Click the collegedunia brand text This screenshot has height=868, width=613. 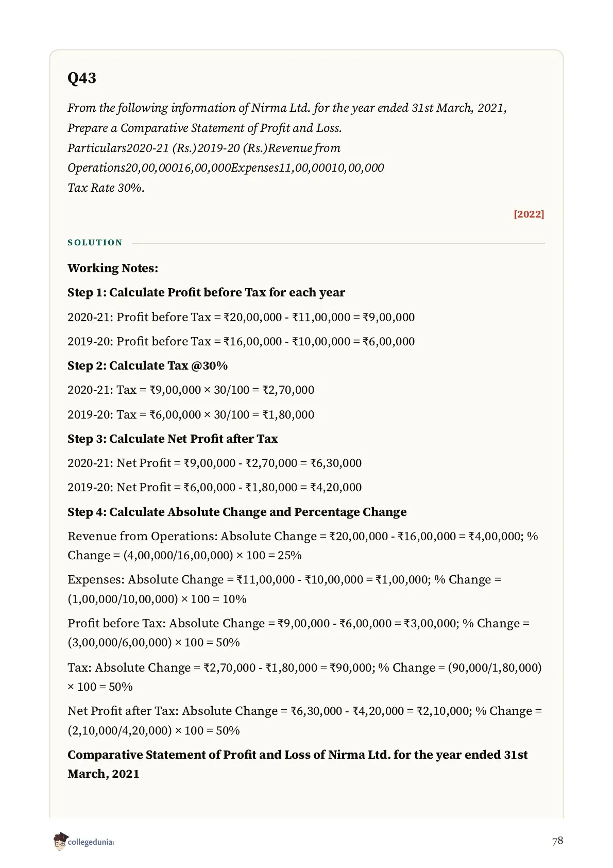point(90,842)
